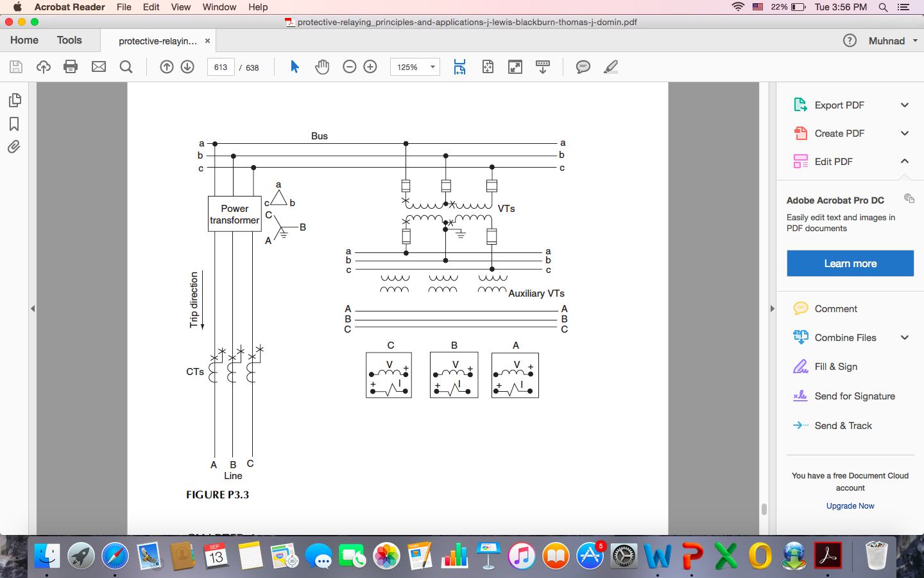The image size is (924, 578).
Task: Highlight text with the Highlighter tool
Action: 611,66
